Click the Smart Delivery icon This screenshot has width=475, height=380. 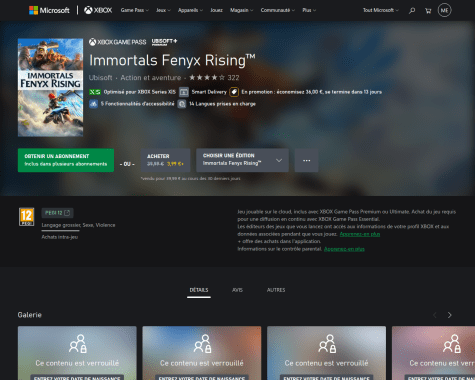click(x=184, y=92)
